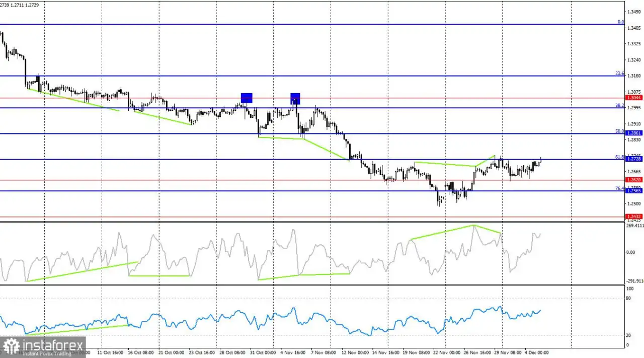Click the 1.3240 price axis value
Viewport: 644px width, 358px height.
click(633, 59)
